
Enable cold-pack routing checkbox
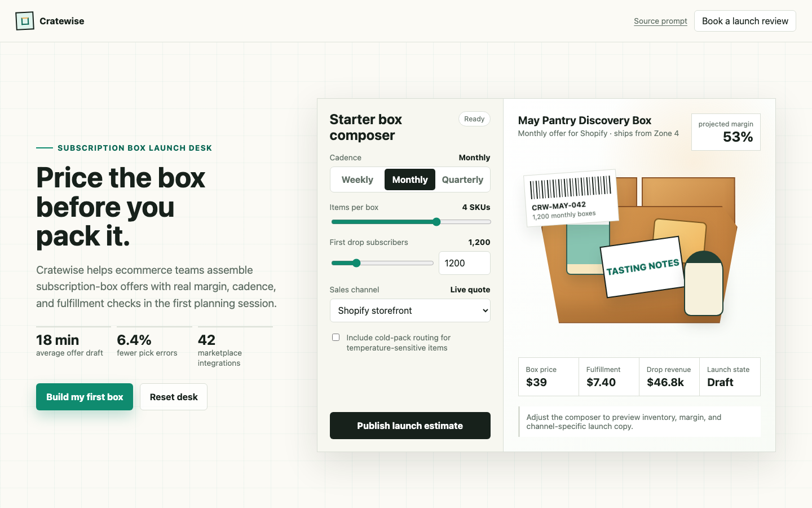(336, 338)
